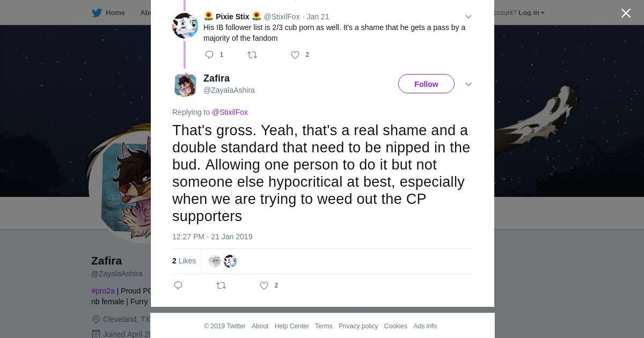Open Pixie Stix tweet options chevron
Screen dimensions: 644x338
pos(469,17)
